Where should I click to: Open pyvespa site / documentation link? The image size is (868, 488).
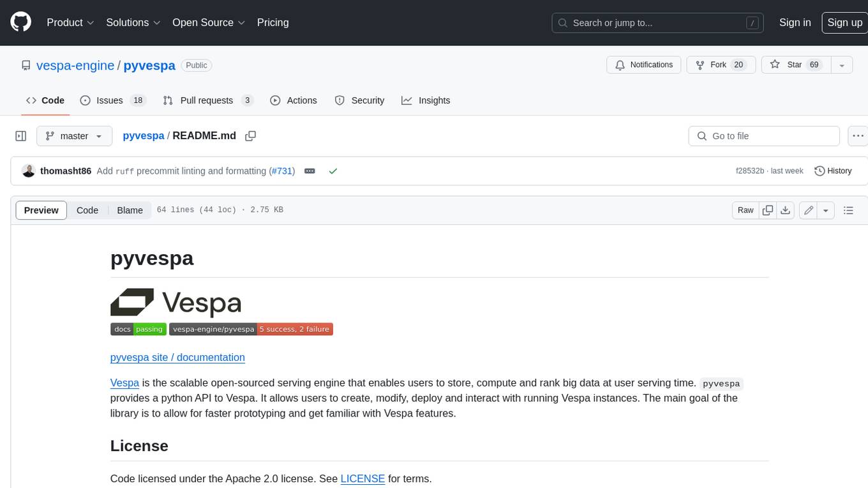coord(177,357)
